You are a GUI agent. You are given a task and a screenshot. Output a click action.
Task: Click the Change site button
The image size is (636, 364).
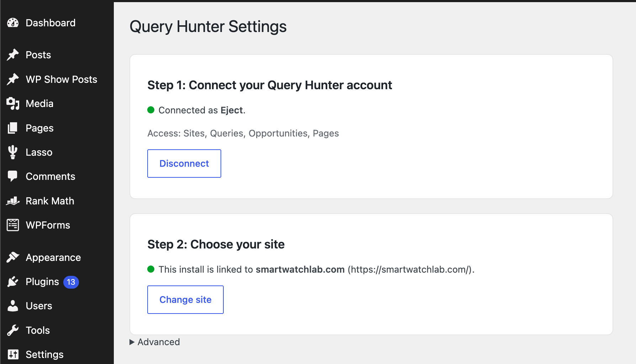(x=185, y=300)
